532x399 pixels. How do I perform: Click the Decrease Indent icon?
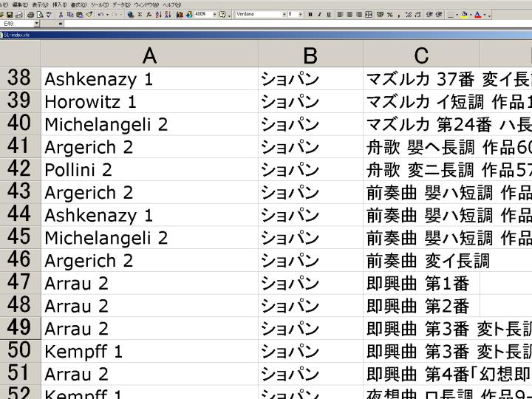[x=429, y=15]
